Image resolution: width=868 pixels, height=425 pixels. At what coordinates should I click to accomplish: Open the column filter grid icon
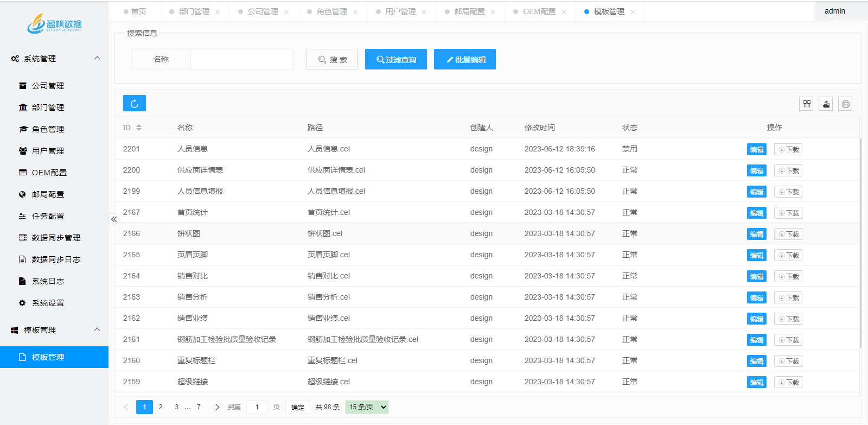tap(807, 104)
